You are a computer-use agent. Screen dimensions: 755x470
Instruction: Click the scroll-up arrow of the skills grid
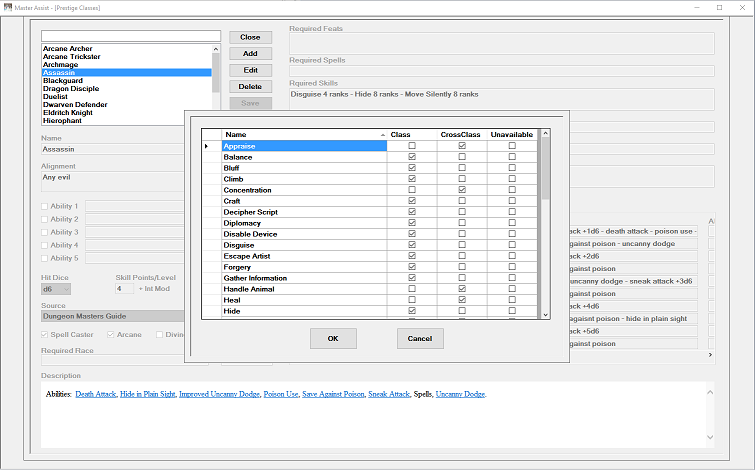(x=546, y=133)
